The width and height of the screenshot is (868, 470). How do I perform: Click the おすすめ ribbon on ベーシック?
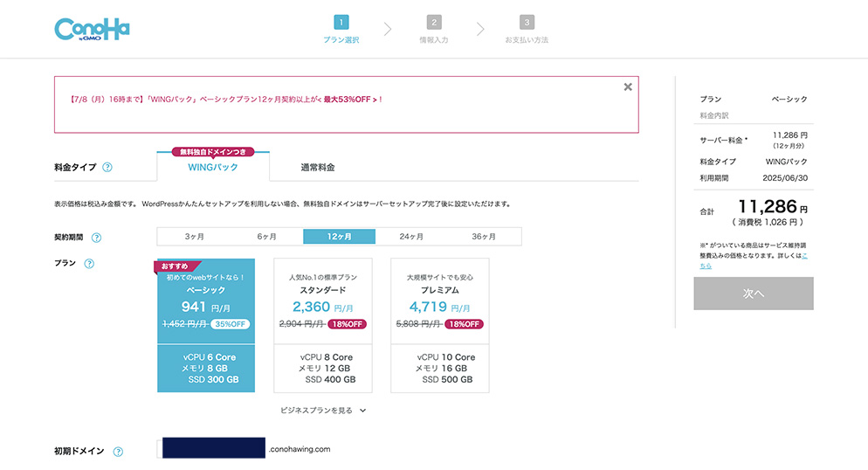click(176, 266)
